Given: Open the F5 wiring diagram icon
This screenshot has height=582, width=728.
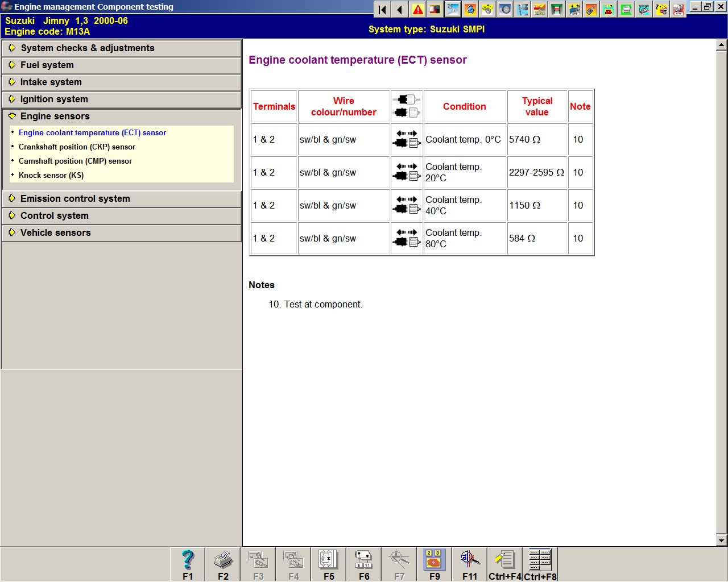Looking at the screenshot, I should coord(329,564).
